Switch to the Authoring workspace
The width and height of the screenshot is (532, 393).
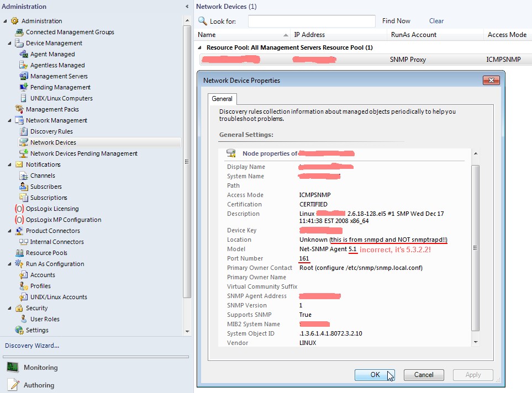pos(39,385)
